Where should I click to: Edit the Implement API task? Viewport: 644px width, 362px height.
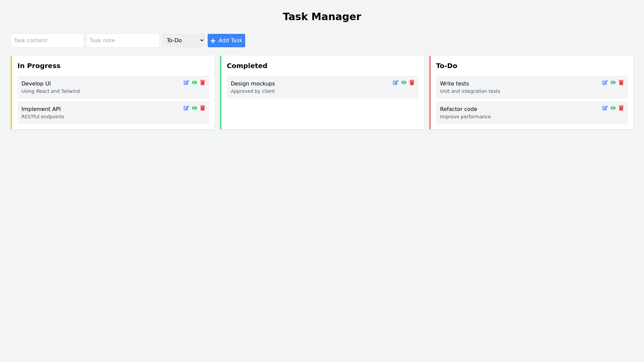(186, 108)
